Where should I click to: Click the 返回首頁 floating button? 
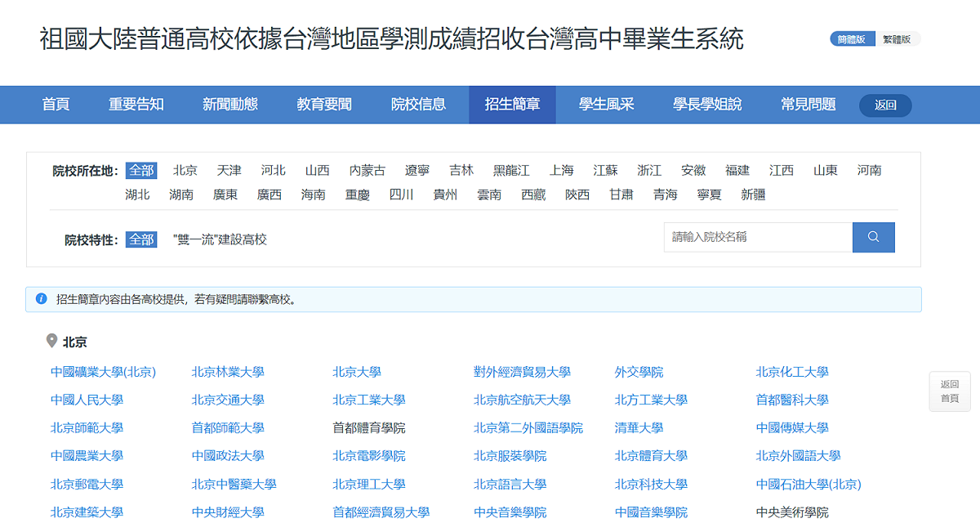(950, 391)
